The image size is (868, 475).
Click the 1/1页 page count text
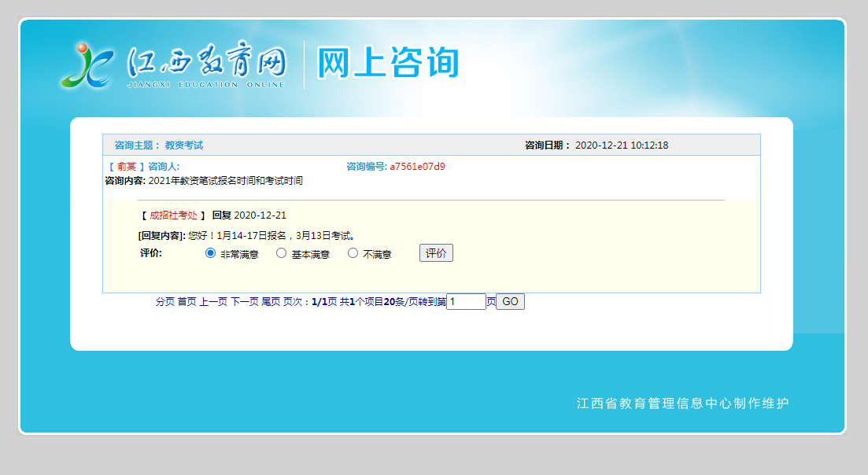[324, 301]
